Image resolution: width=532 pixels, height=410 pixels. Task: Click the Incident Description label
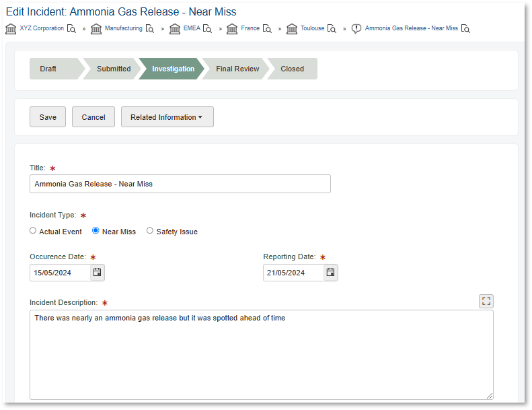63,302
